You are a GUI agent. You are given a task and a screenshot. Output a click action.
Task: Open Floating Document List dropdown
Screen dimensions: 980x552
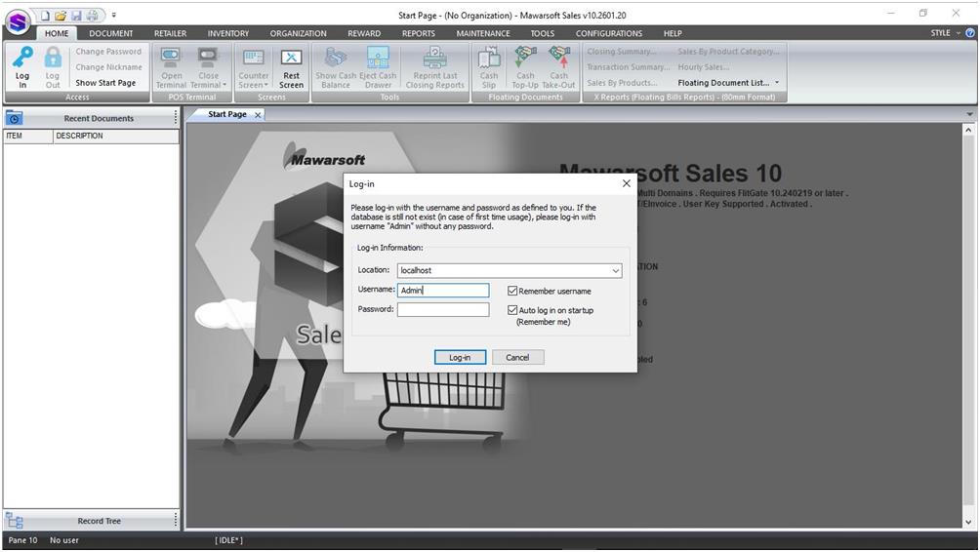[777, 83]
